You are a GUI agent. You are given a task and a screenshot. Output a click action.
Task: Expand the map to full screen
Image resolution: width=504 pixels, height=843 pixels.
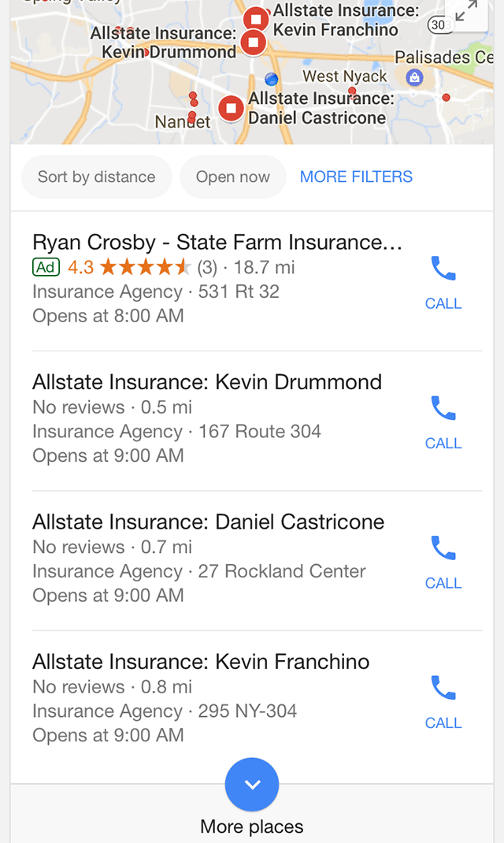[466, 11]
